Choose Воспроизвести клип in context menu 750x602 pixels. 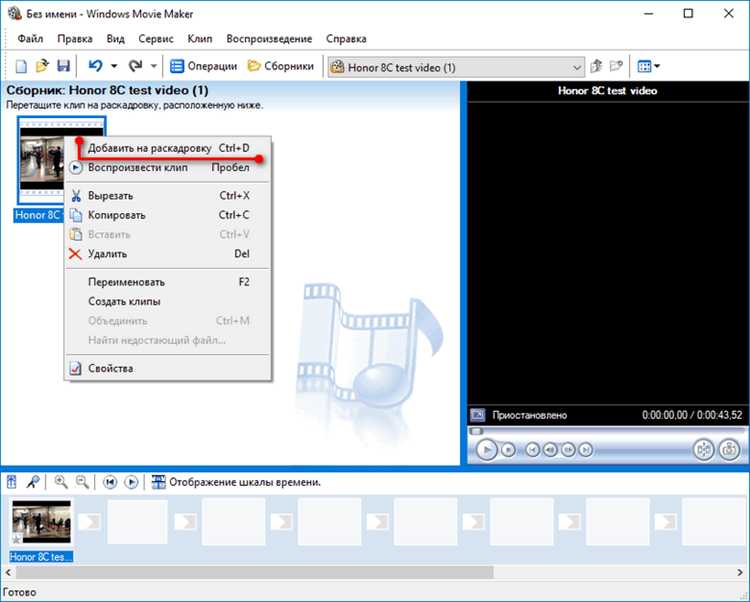(x=168, y=167)
